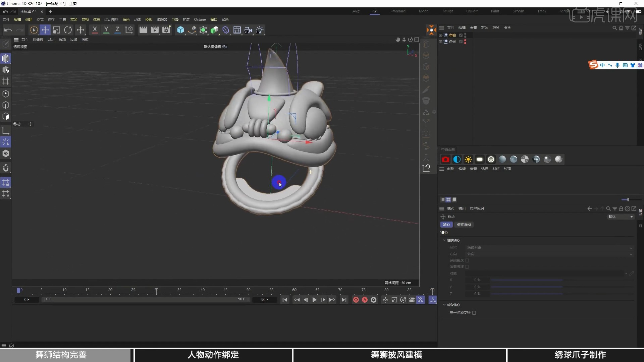Jump to the end of the timeline
Screen dimensions: 644x362
(344, 300)
